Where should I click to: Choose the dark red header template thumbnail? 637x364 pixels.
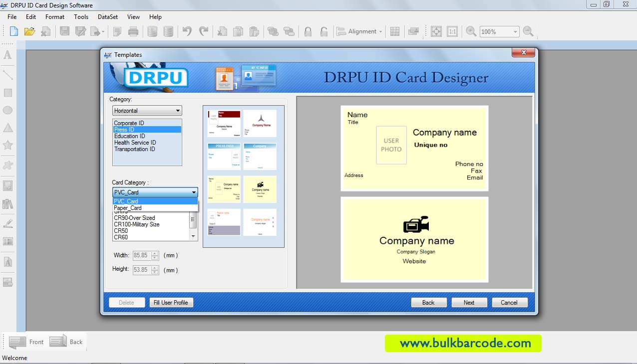[224, 123]
